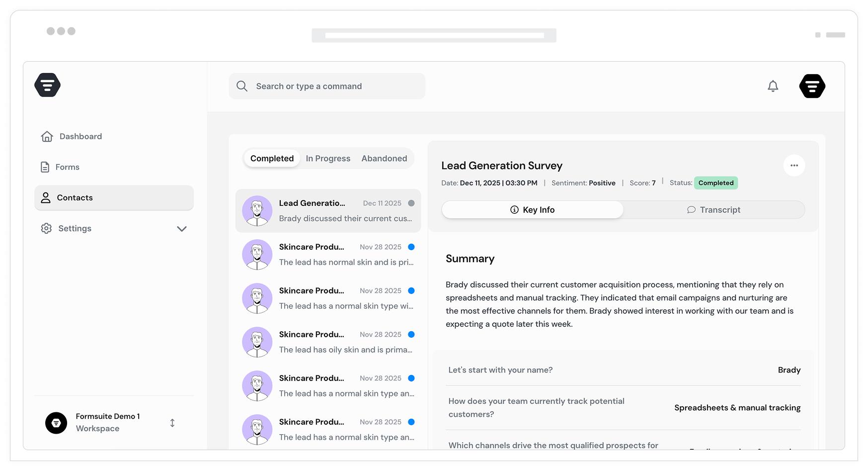Click the Completed status badge
Image resolution: width=868 pixels, height=471 pixels.
click(x=715, y=183)
